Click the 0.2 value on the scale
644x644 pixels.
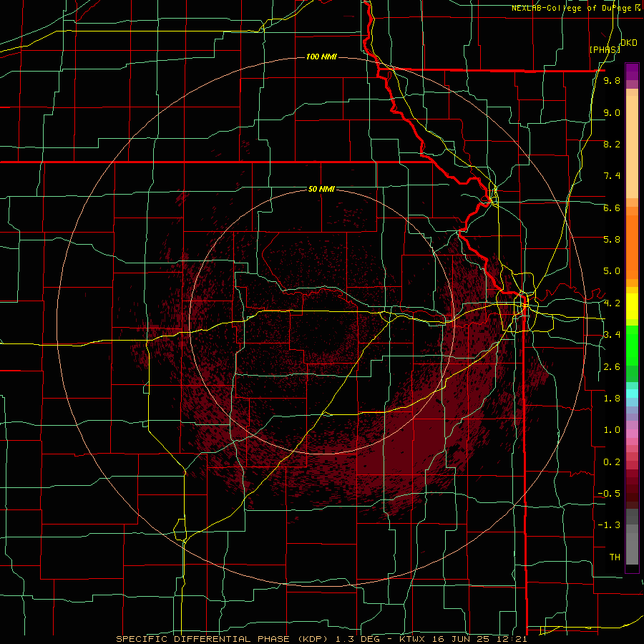click(612, 462)
